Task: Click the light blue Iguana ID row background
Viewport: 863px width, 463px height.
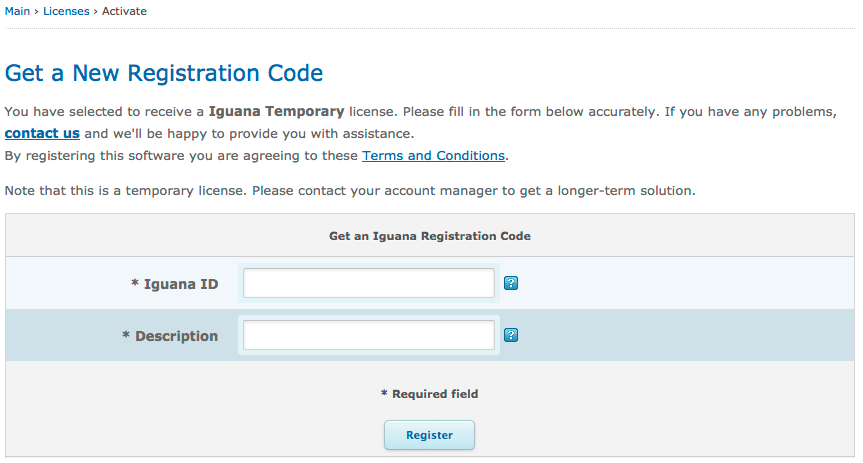Action: coord(680,283)
